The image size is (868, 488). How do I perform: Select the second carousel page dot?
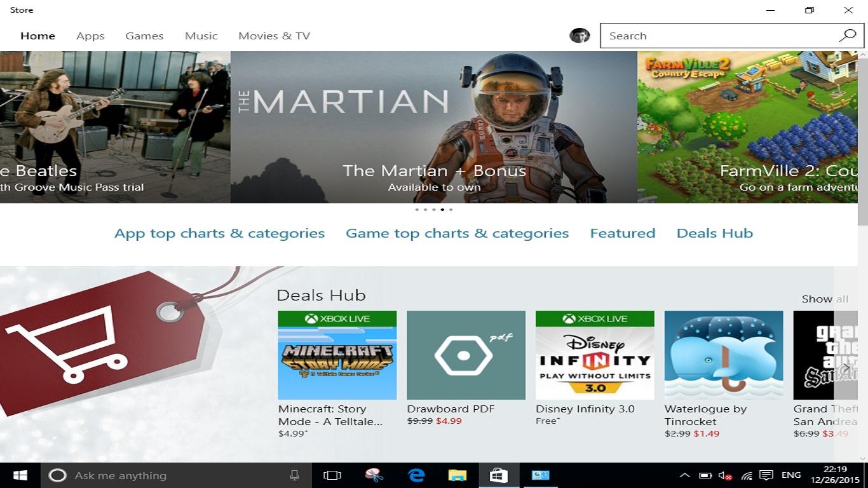(x=425, y=209)
